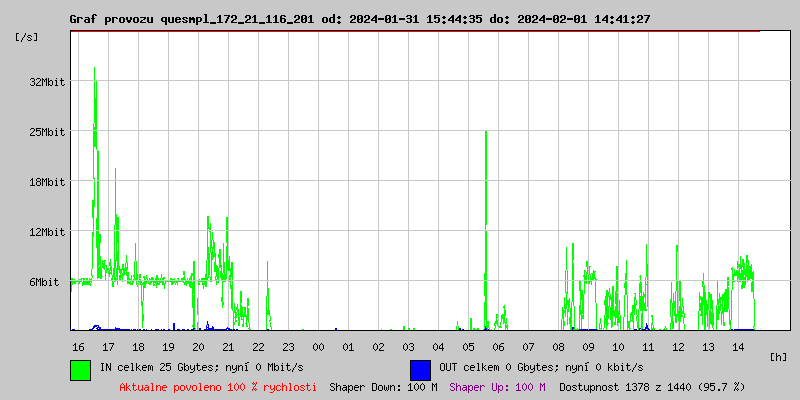Screen dimensions: 800x400
Task: Click the 'Shaper Down: 100 M' label
Action: click(383, 386)
